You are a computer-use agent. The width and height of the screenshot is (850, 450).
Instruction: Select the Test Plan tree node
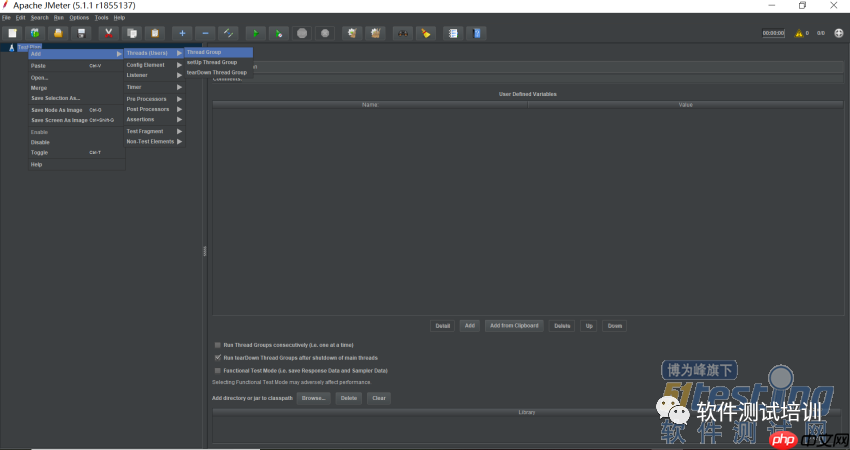28,46
